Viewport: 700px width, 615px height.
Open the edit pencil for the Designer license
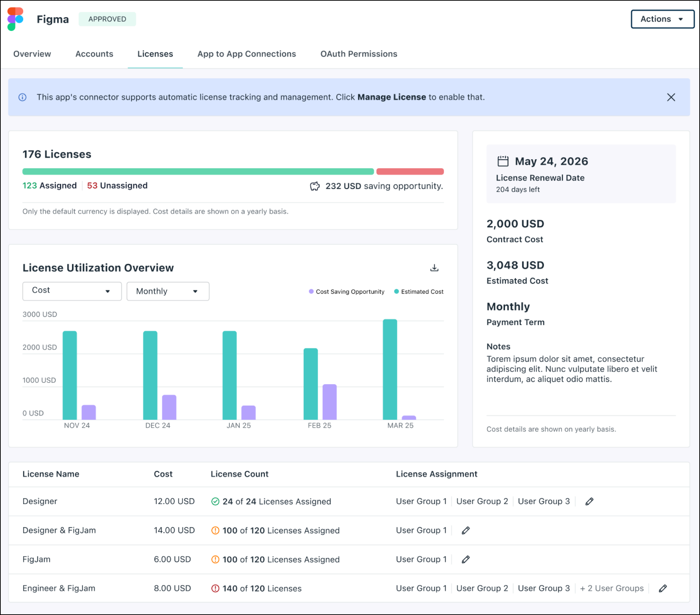pyautogui.click(x=589, y=501)
